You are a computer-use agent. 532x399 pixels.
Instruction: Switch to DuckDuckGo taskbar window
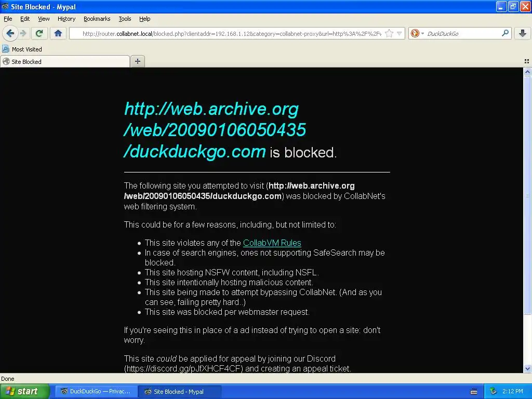tap(96, 391)
